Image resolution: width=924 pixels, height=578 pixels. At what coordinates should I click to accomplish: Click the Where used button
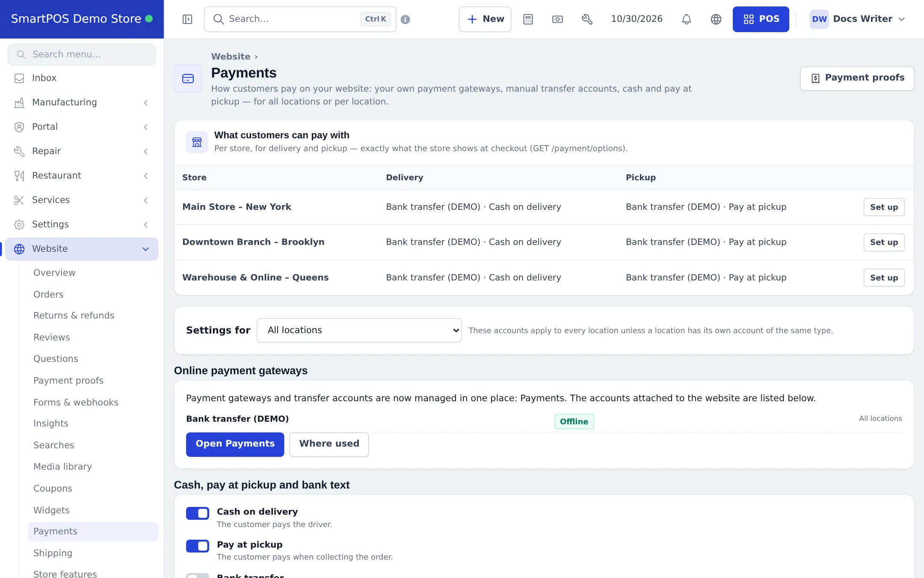click(x=329, y=444)
